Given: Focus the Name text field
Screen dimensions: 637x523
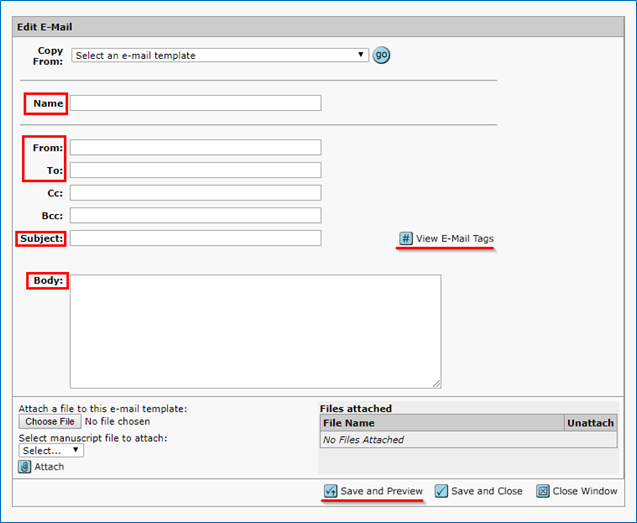Looking at the screenshot, I should (x=195, y=103).
